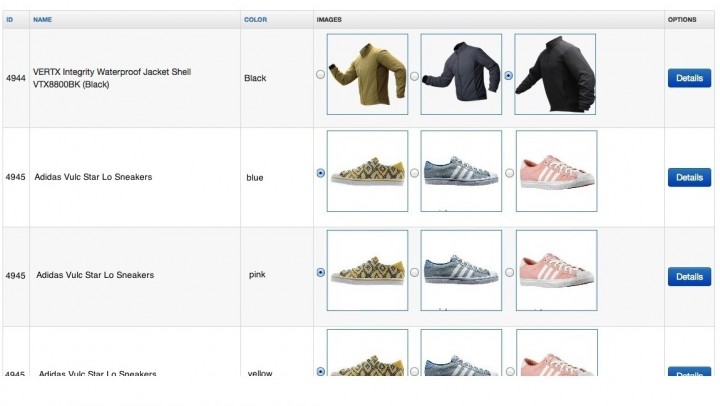The height and width of the screenshot is (406, 720).
Task: Click ID 4945 in the blue row
Action: (16, 177)
